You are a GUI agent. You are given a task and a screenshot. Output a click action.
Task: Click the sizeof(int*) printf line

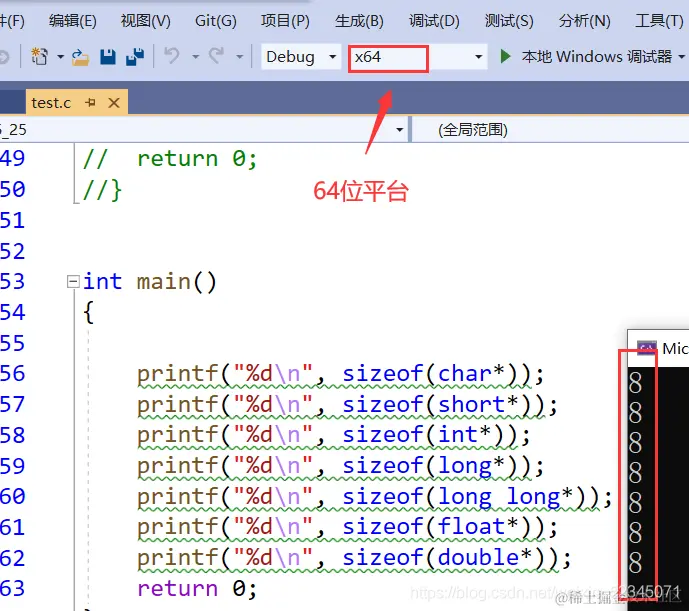click(334, 435)
